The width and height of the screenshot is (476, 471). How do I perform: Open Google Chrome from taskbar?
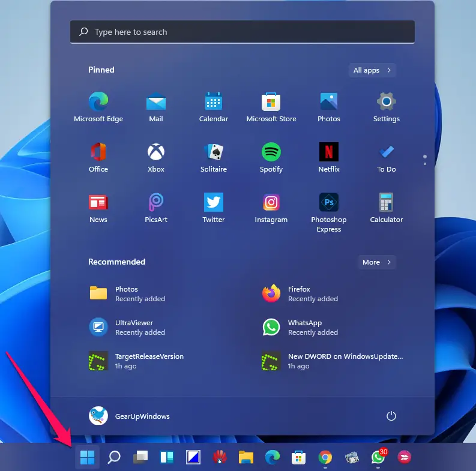[325, 457]
